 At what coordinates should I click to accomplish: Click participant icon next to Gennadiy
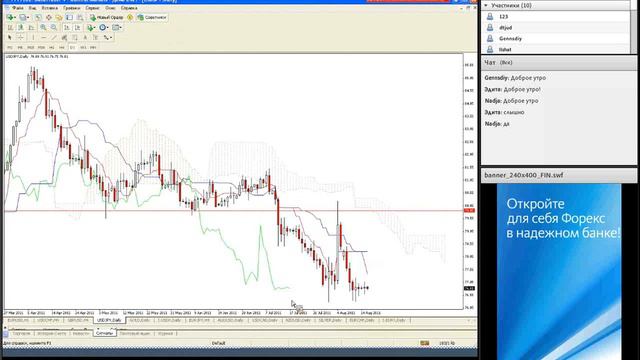click(x=490, y=38)
